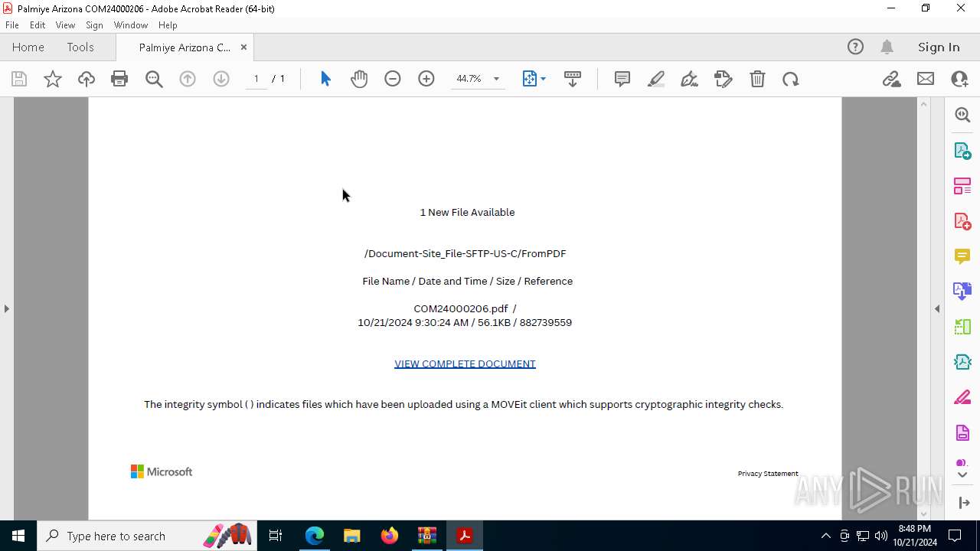Open zoom level dropdown arrow

tap(496, 79)
